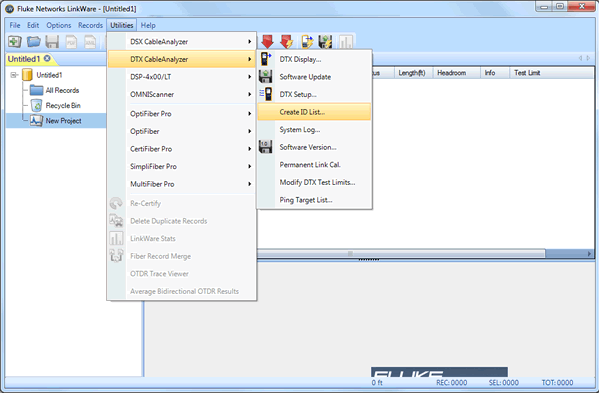Click the PDF export toolbar icon
The height and width of the screenshot is (393, 599).
coord(71,42)
